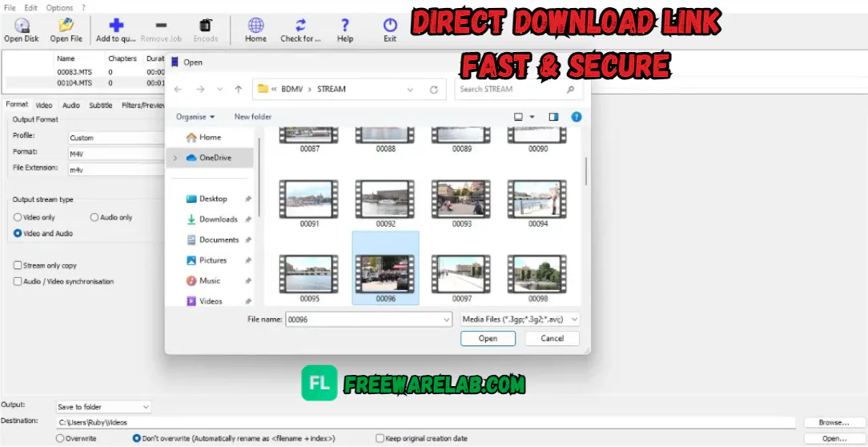Click the Search STREAM field
Screen dimensions: 868x447
[519, 89]
